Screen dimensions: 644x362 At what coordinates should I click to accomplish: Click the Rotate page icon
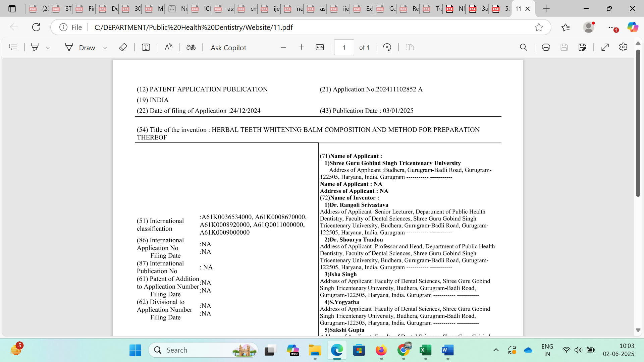[387, 47]
